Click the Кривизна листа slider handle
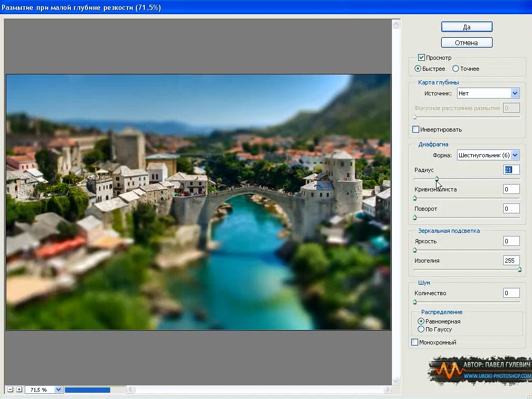The image size is (532, 399). [415, 198]
